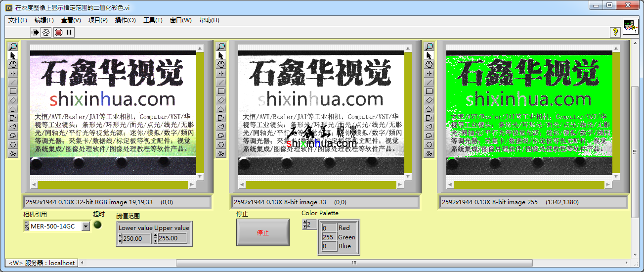The height and width of the screenshot is (272, 644).
Task: Click scroll-left arrow of green thresholded display
Action: [x=450, y=184]
